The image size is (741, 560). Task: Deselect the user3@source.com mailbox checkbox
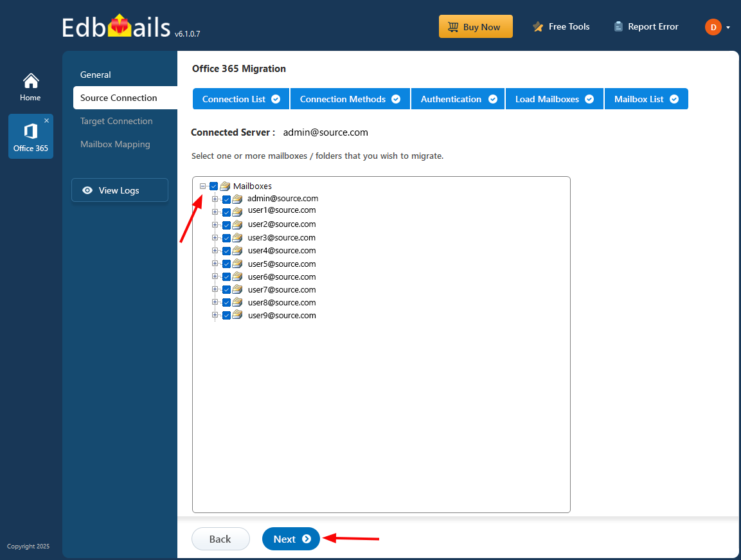coord(226,237)
